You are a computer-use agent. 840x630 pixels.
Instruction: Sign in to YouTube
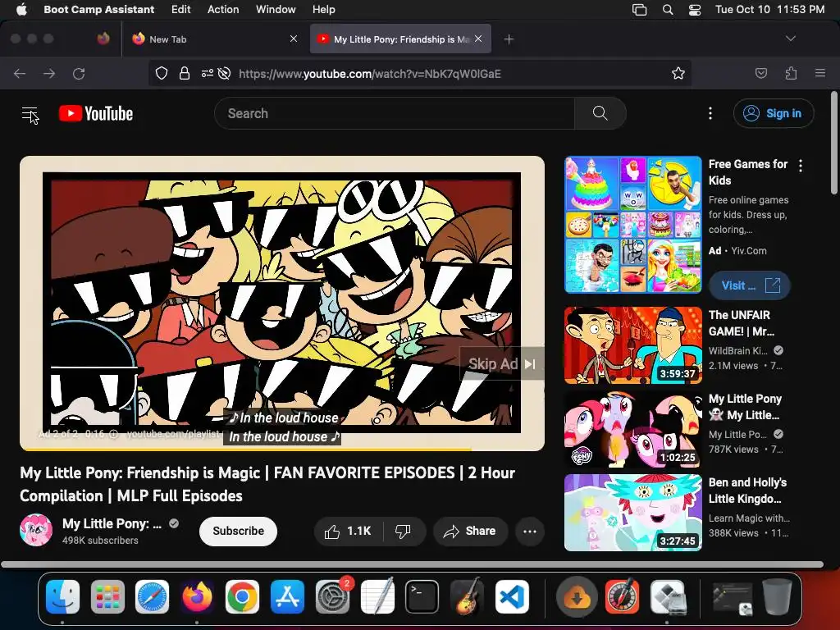click(x=774, y=113)
